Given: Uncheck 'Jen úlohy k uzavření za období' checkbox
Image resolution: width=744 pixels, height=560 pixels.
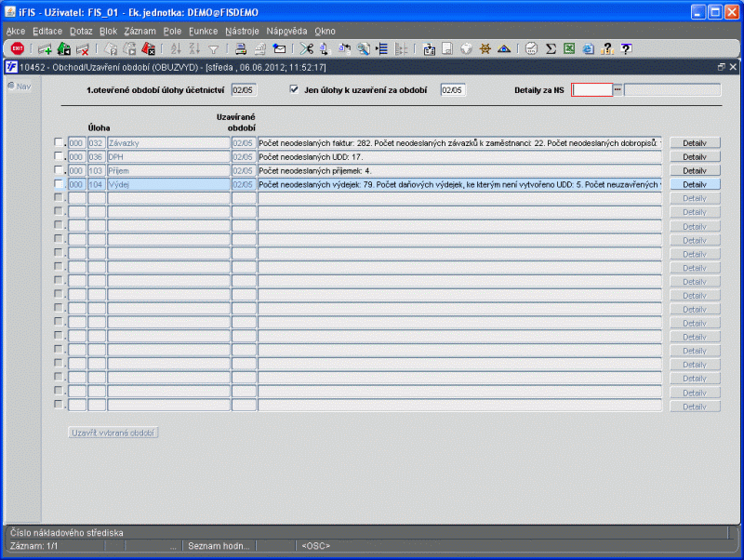Looking at the screenshot, I should [x=294, y=89].
